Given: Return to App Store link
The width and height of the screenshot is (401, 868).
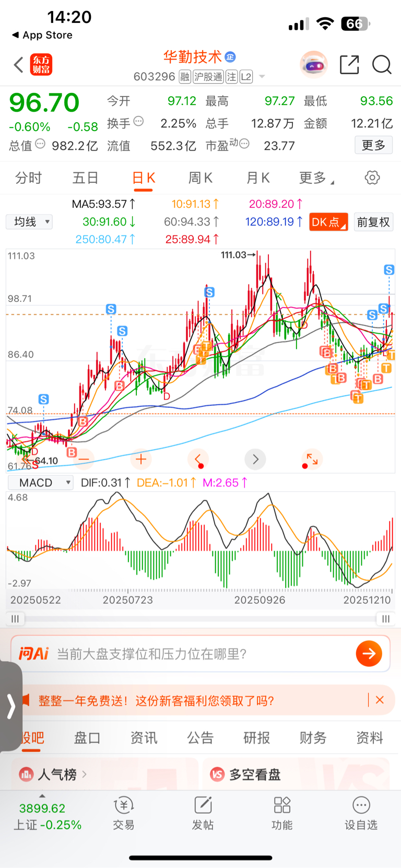Looking at the screenshot, I should (x=42, y=35).
